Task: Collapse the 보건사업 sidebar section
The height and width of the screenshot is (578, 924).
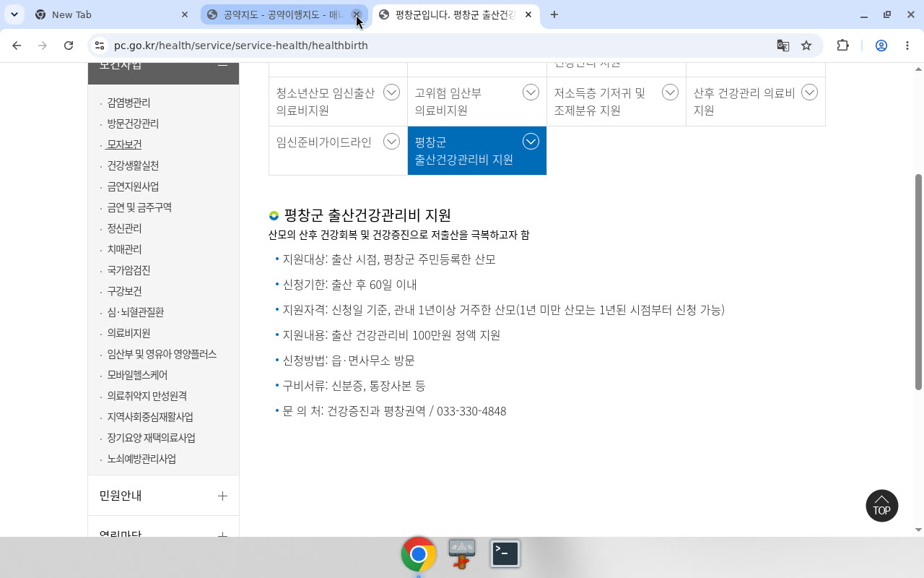Action: pyautogui.click(x=222, y=65)
